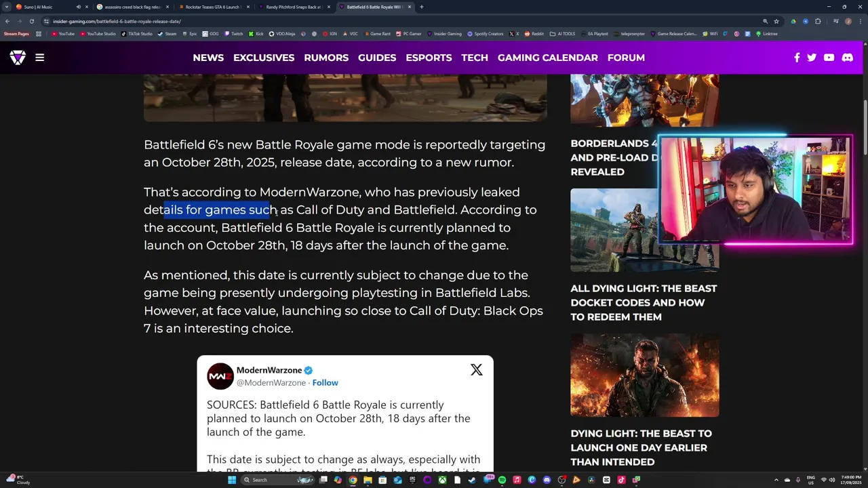Open a new browser tab
The width and height of the screenshot is (868, 488).
point(422,7)
